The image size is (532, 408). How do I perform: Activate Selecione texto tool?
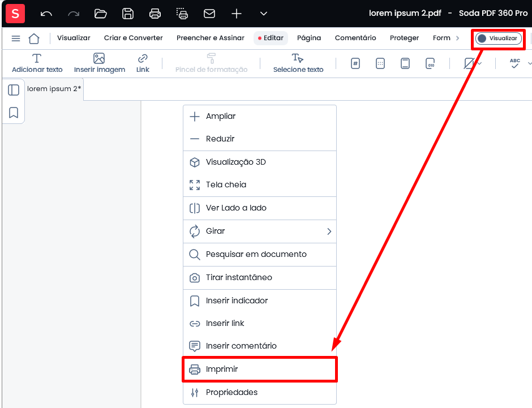(298, 63)
